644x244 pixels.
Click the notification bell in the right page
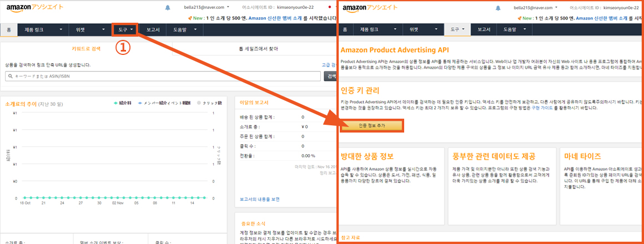(498, 8)
